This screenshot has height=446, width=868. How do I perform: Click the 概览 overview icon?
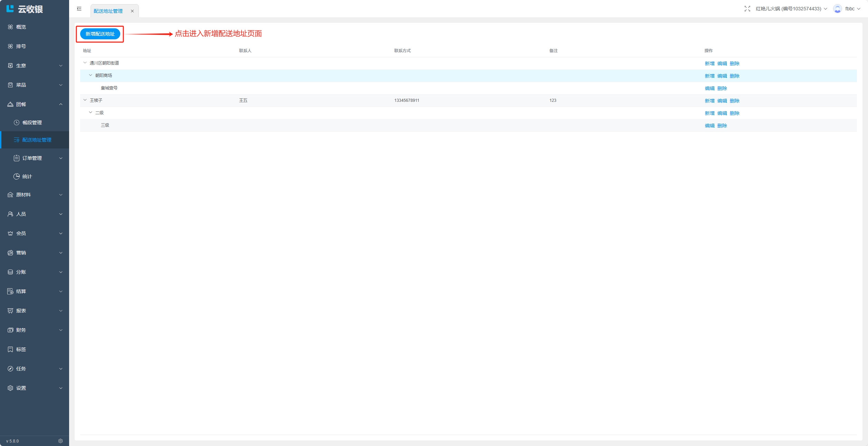point(10,27)
